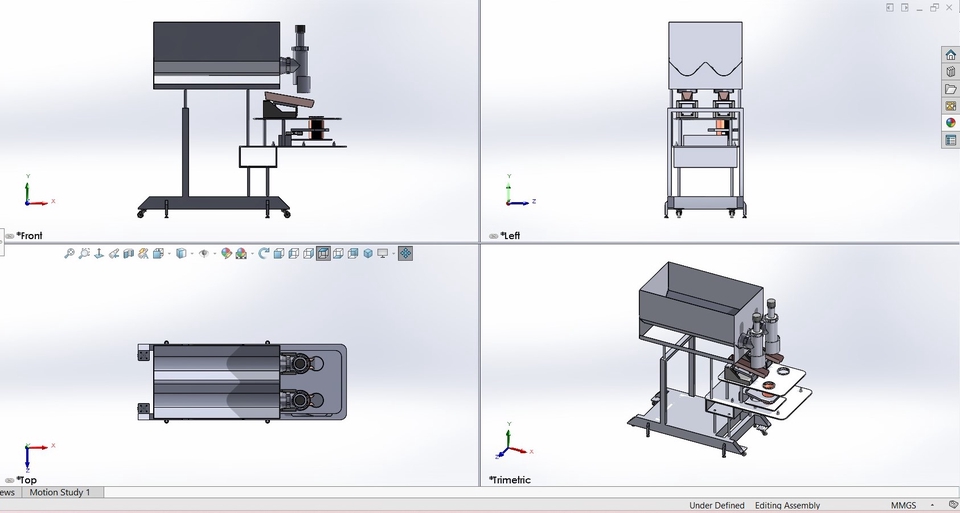Click the link icon beside *Left label
Image resolution: width=960 pixels, height=513 pixels.
click(x=493, y=236)
